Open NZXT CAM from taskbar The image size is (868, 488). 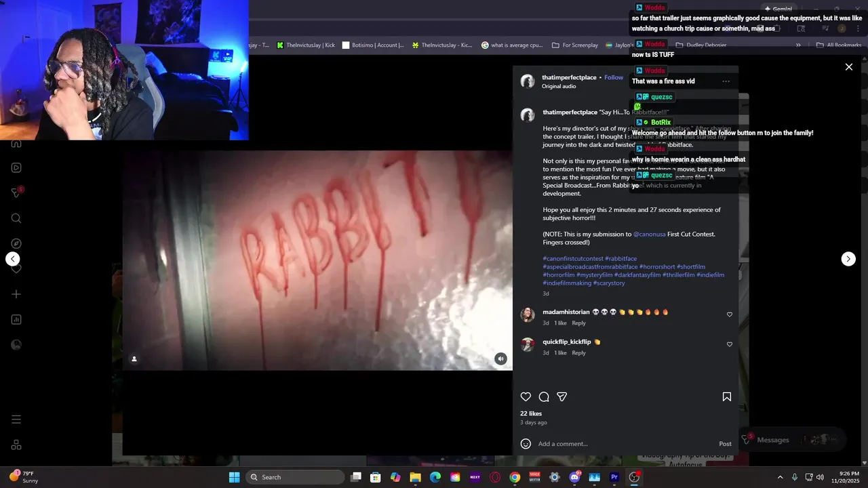(475, 477)
